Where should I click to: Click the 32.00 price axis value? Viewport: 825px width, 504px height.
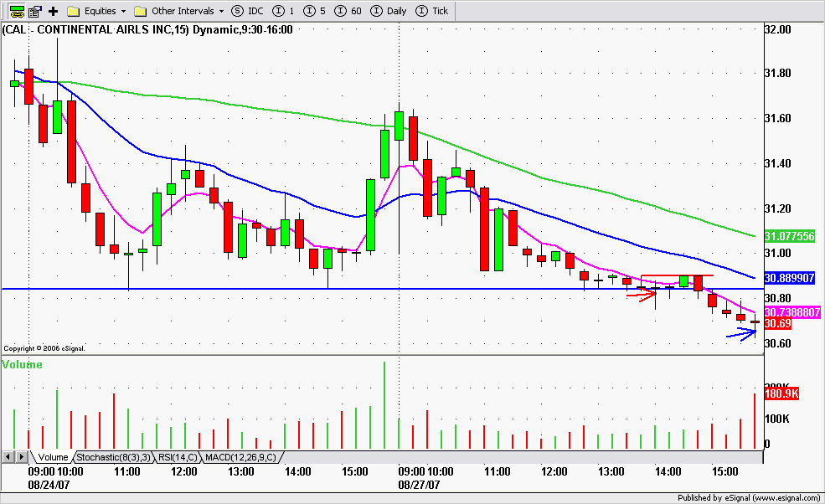777,29
